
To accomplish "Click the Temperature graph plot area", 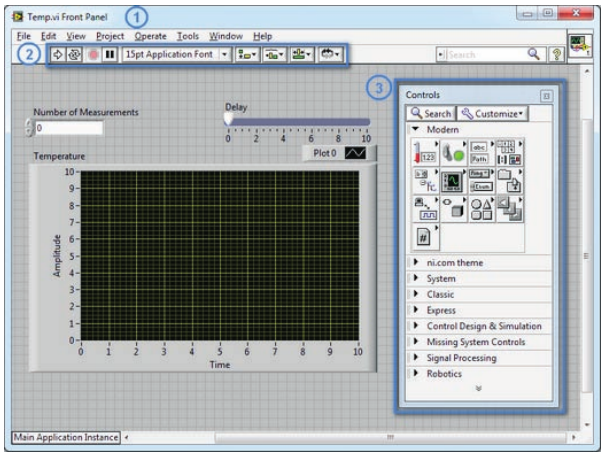I will (x=220, y=256).
